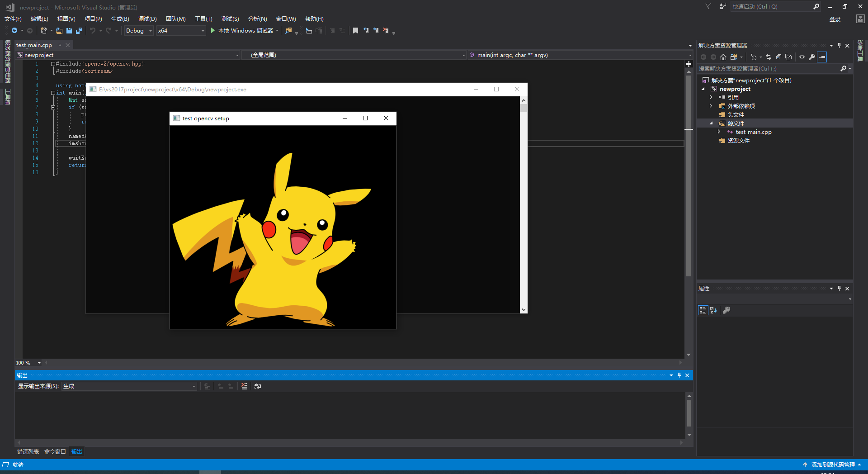Screen dimensions: 868x474
Task: Select test_main.cpp in Solution Explorer
Action: point(754,132)
